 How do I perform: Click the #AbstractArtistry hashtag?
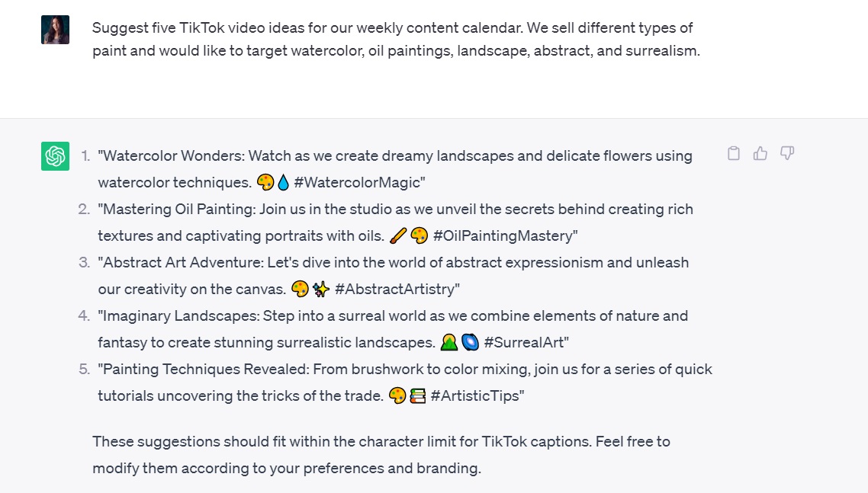(x=397, y=290)
